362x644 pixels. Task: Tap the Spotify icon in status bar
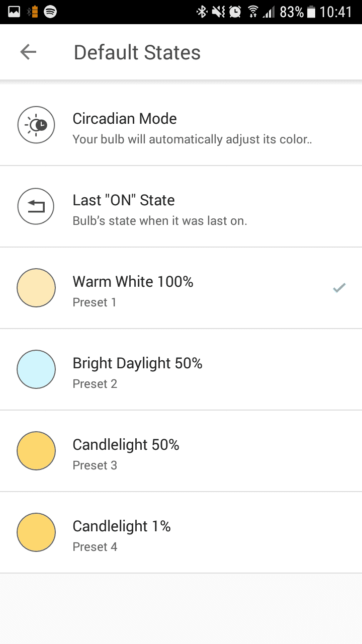[50, 12]
